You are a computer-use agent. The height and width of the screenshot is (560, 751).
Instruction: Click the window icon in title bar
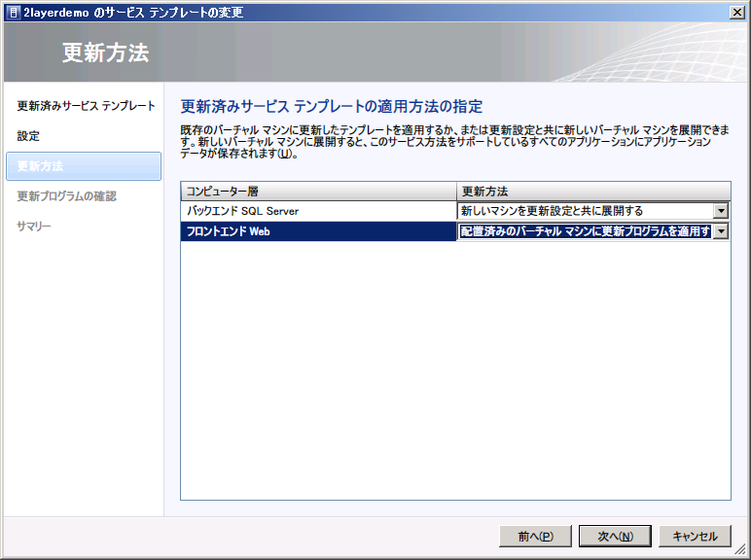(14, 13)
